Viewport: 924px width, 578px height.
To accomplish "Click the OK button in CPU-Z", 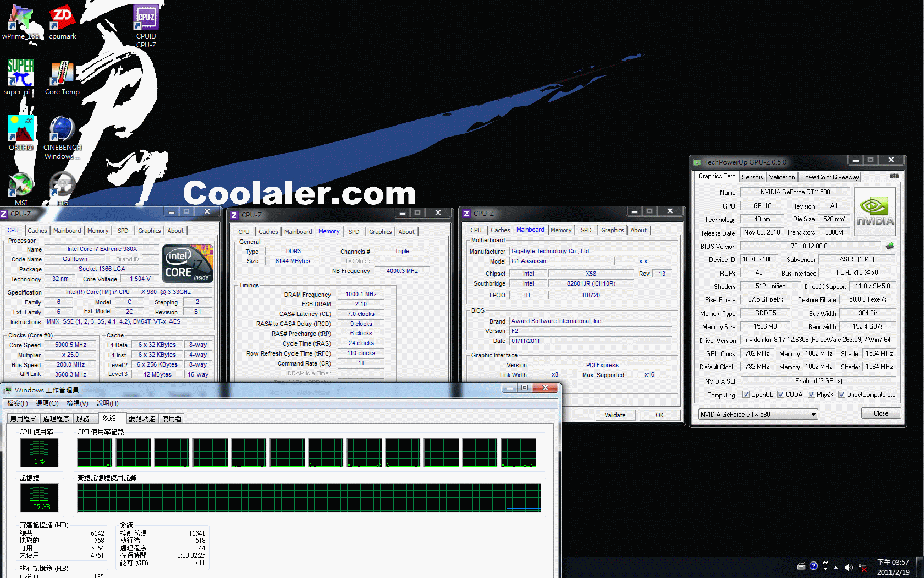I will [660, 415].
